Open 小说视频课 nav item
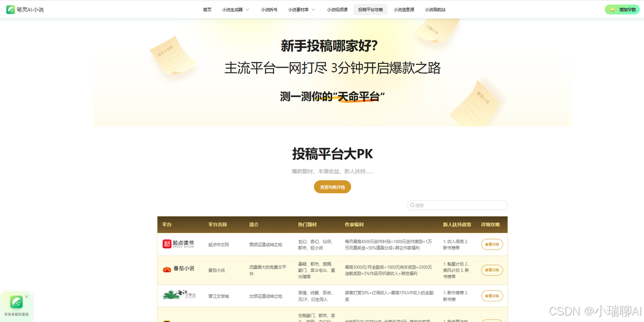644x322 pixels. pyautogui.click(x=337, y=10)
